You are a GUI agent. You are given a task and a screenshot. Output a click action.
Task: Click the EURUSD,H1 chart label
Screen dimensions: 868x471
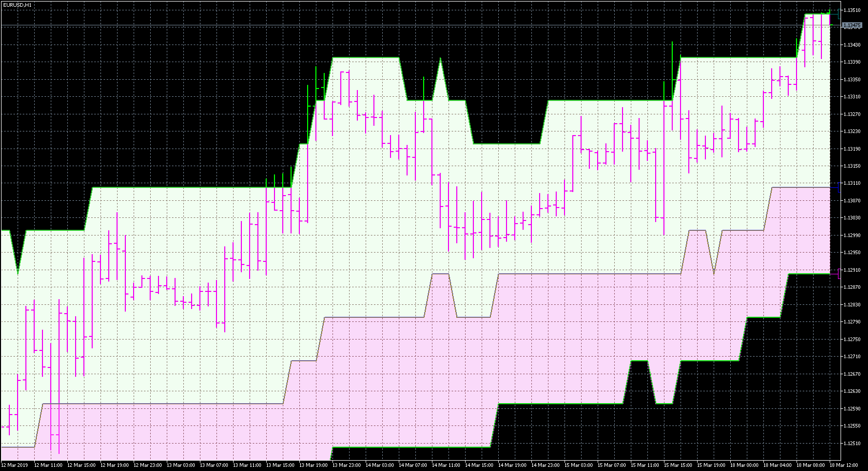tap(18, 4)
